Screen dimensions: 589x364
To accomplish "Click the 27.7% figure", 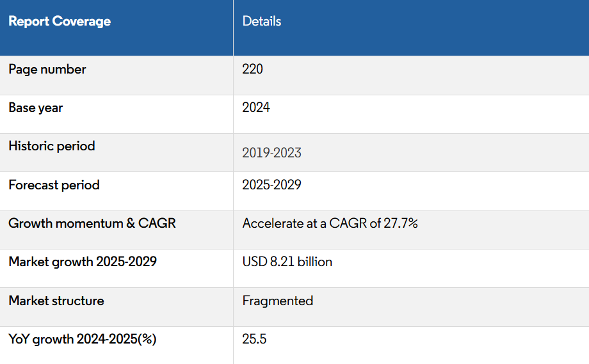I will pos(399,223).
